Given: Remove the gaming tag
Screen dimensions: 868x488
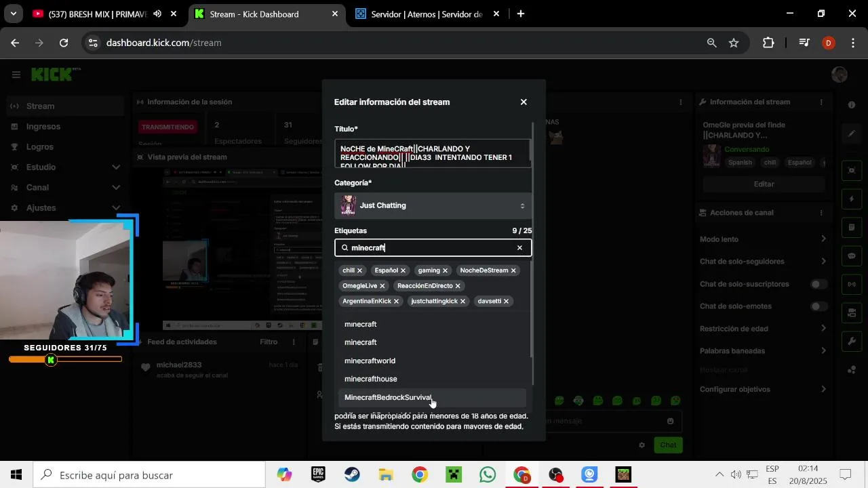Looking at the screenshot, I should pyautogui.click(x=446, y=270).
